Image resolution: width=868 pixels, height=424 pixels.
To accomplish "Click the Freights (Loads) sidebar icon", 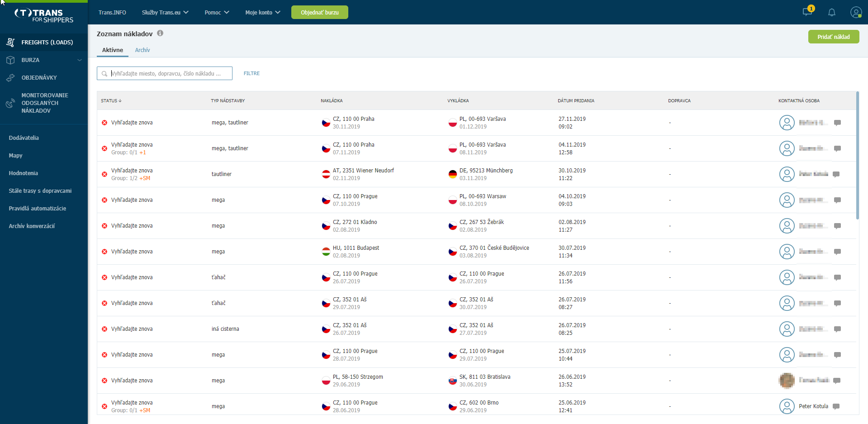I will coord(10,42).
